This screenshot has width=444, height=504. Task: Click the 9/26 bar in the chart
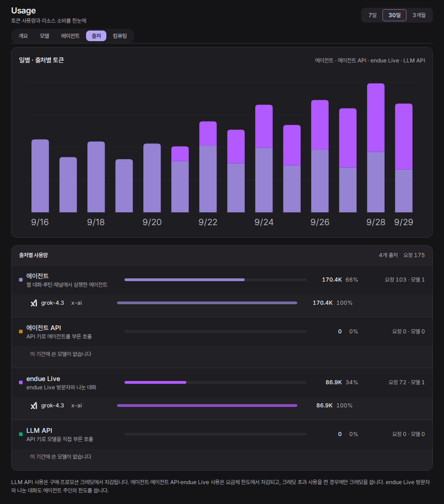tap(320, 156)
